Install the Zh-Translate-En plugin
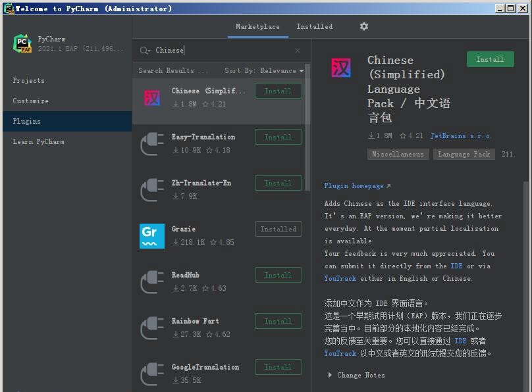 point(279,183)
